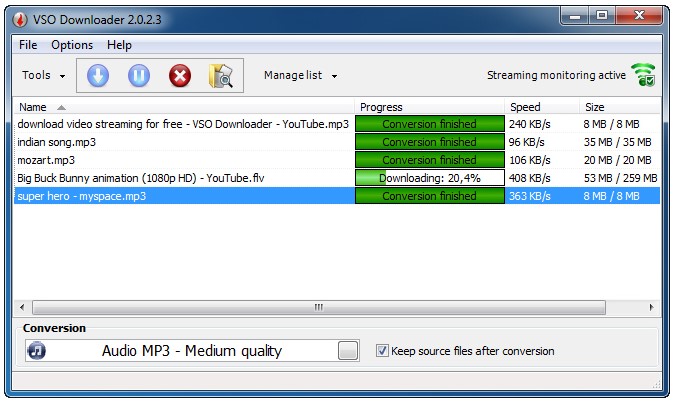Screen dimensions: 675x402
Task: Click the scrollbar right arrow
Action: (652, 307)
